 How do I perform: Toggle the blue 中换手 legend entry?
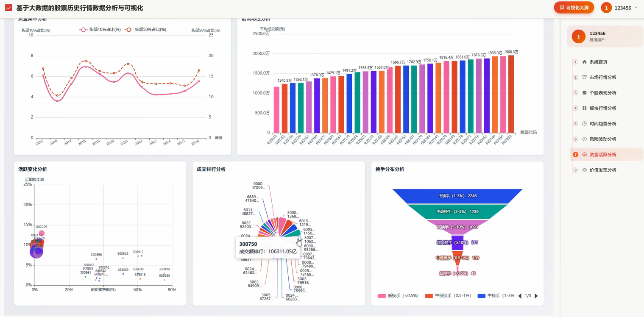(x=496, y=296)
